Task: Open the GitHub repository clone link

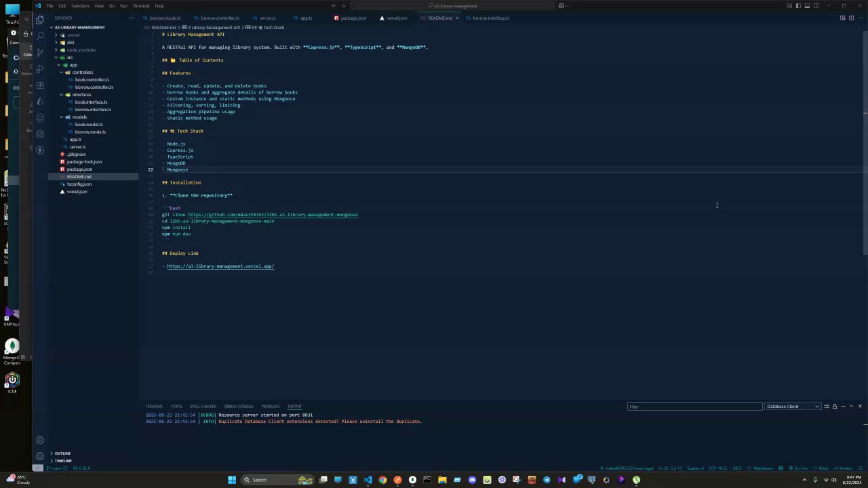Action: pos(273,215)
